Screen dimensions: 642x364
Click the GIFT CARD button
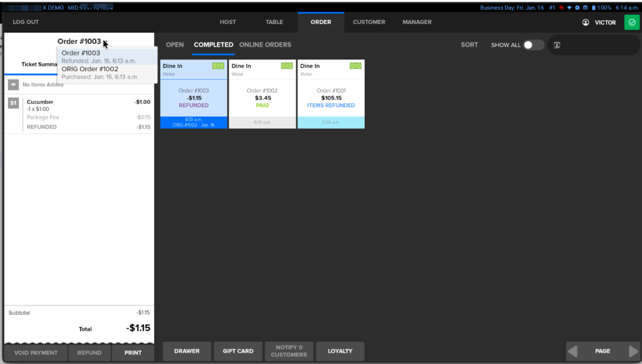coord(238,351)
